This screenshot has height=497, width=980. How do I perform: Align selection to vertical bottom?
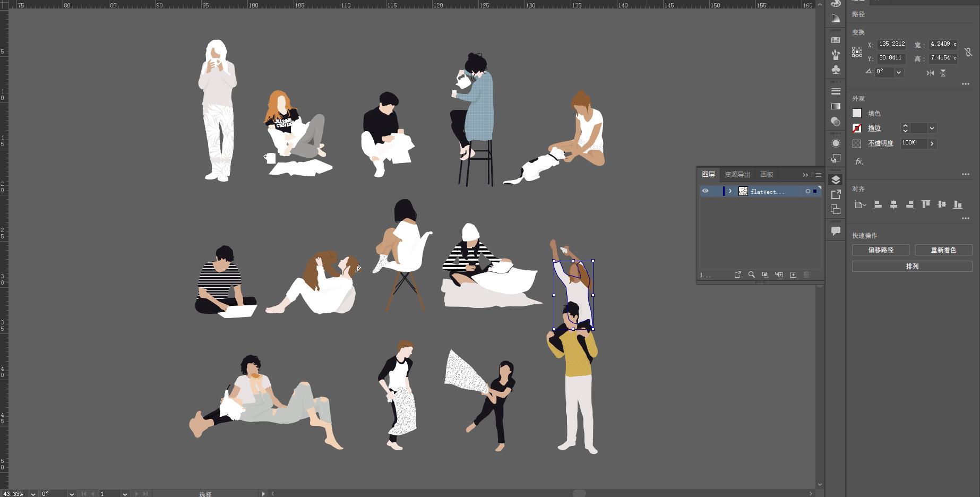point(958,204)
